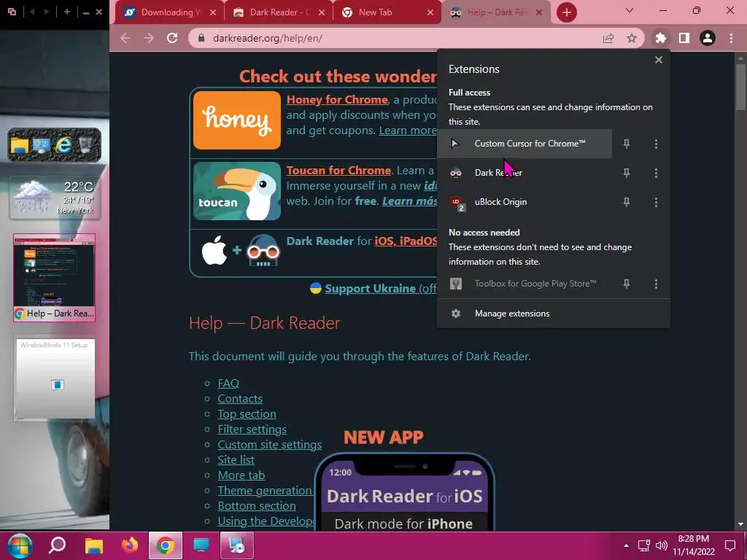Go back to the previous page

(125, 38)
